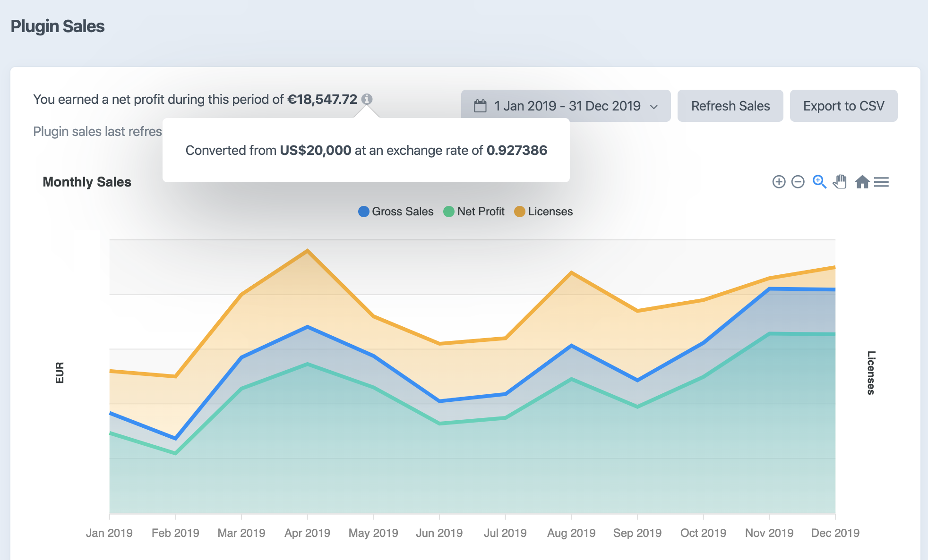
Task: Click the blue Gross Sales legend dot
Action: point(363,212)
